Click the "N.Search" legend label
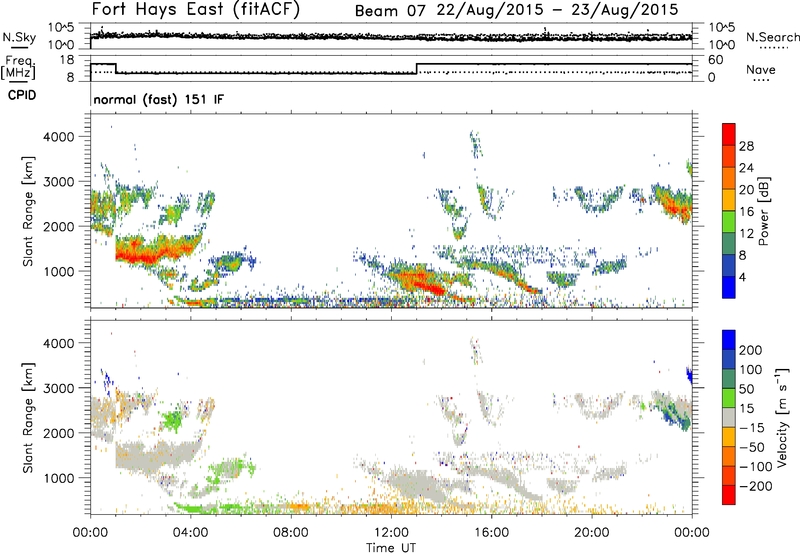Screen dimensions: 800x554 [x=772, y=37]
